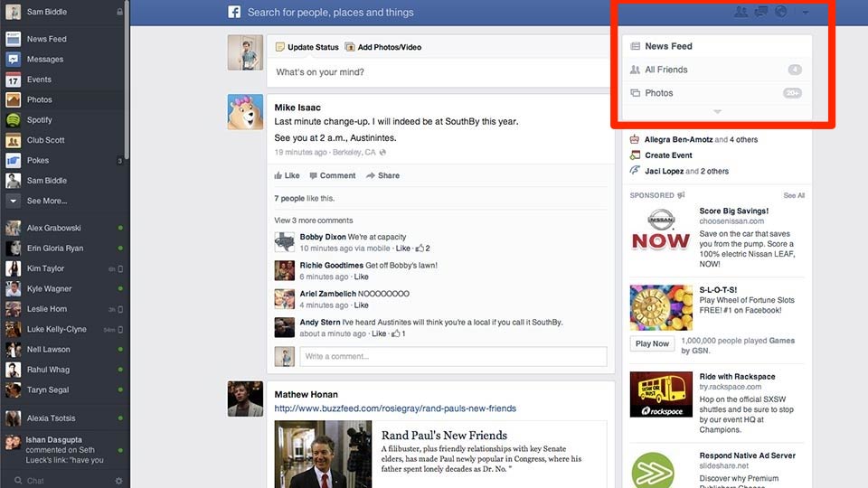Image resolution: width=868 pixels, height=488 pixels.
Task: Open chat with Alex Grabowski
Action: [53, 228]
